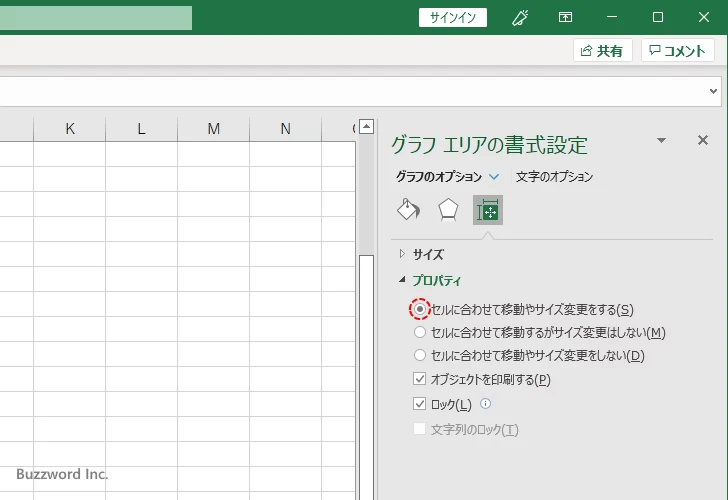Select column L header
Viewport: 728px width, 500px height.
pos(142,129)
